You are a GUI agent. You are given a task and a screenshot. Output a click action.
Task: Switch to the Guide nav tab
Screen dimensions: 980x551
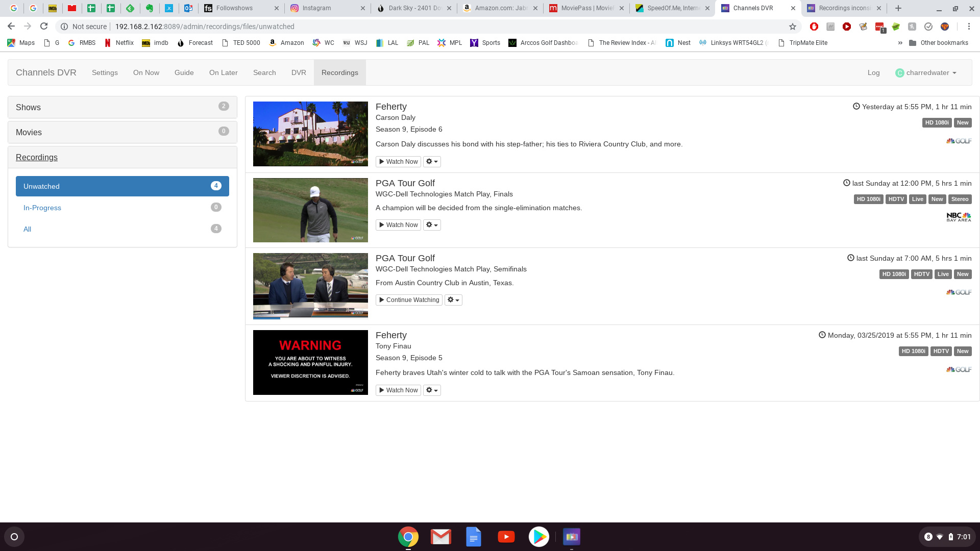(184, 73)
